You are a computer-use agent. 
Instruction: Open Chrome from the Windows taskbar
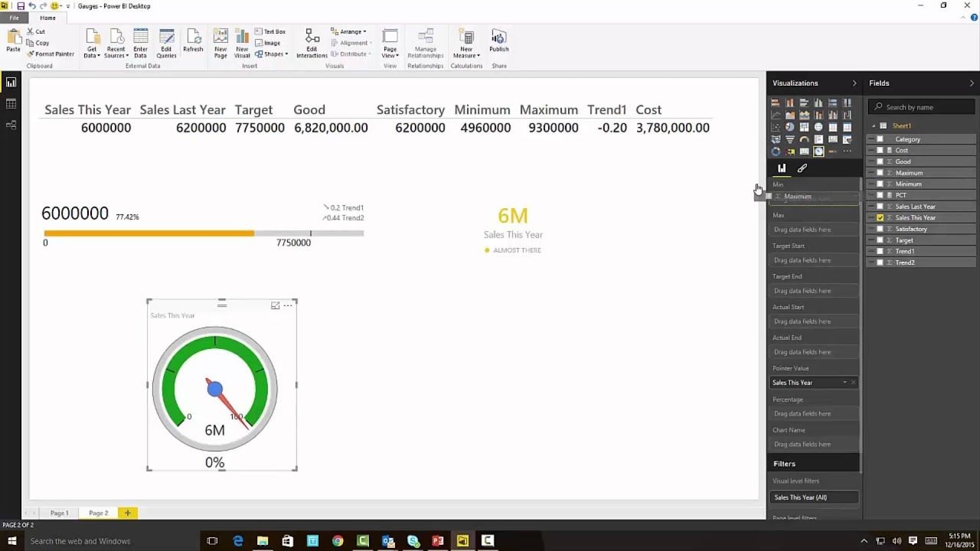338,541
